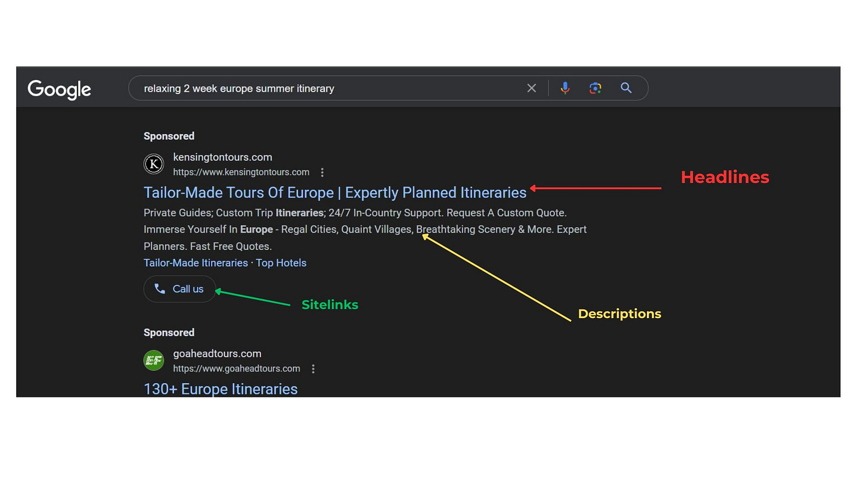
Task: Click phone icon in Call us button
Action: coord(160,289)
